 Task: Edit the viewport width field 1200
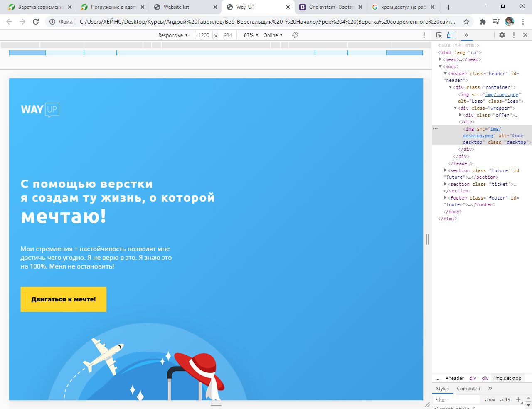tap(204, 35)
